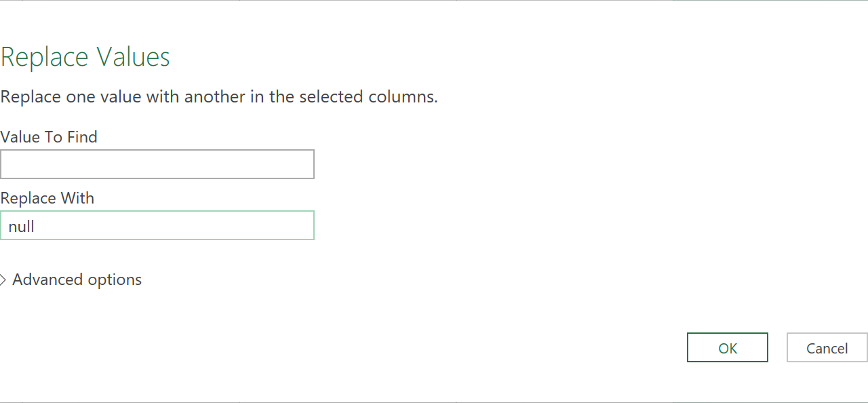Focus the empty field under Value To Find

click(157, 164)
